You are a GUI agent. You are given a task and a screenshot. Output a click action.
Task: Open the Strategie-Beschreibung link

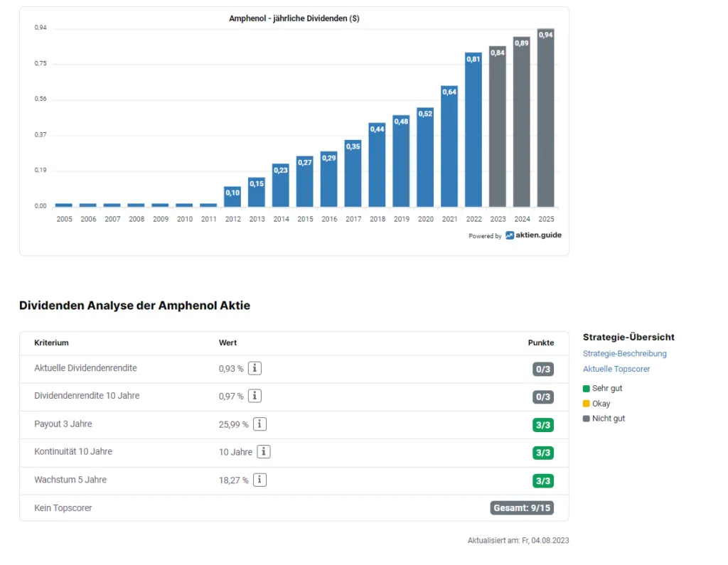click(624, 354)
